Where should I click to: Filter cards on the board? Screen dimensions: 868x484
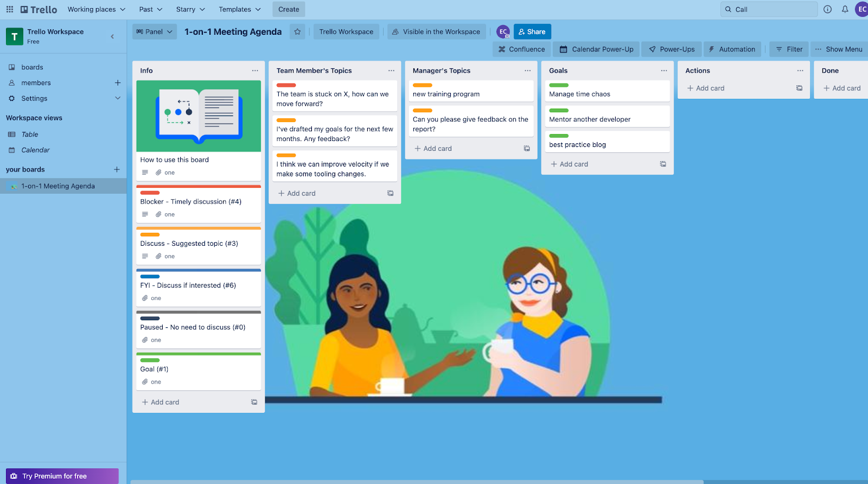click(x=789, y=49)
